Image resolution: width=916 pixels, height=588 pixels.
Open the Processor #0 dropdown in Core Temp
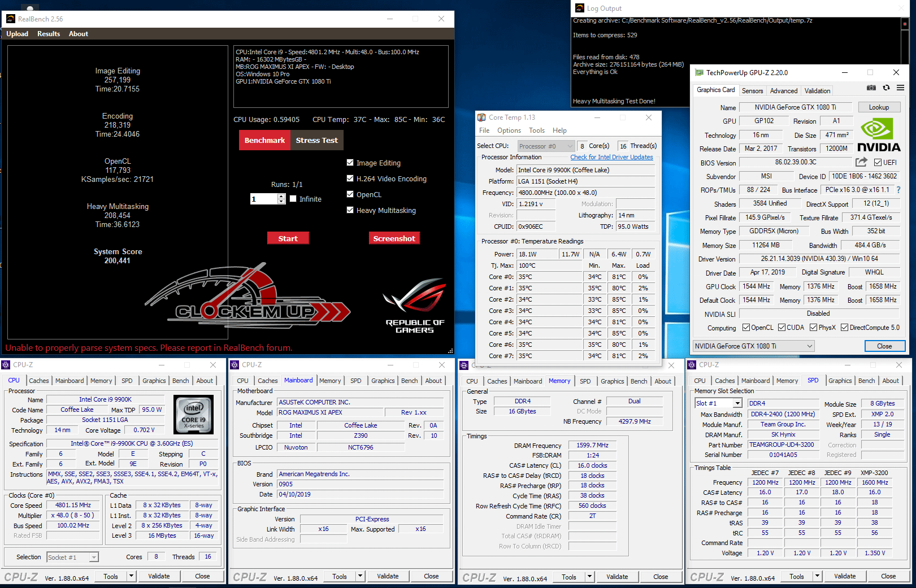point(570,146)
